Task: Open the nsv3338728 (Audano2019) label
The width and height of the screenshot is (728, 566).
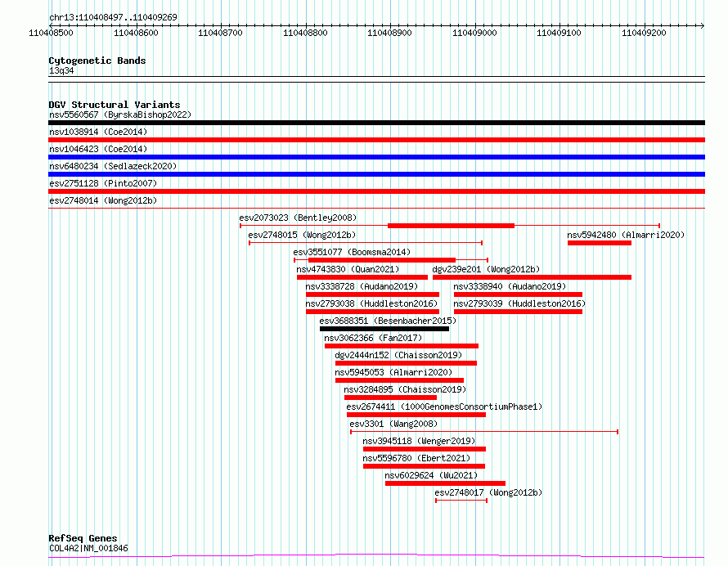Action: 362,286
